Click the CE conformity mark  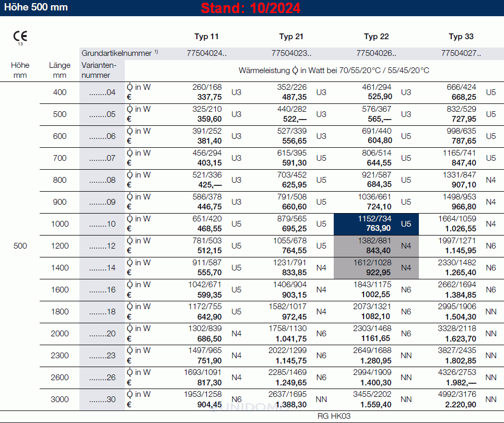click(x=20, y=37)
